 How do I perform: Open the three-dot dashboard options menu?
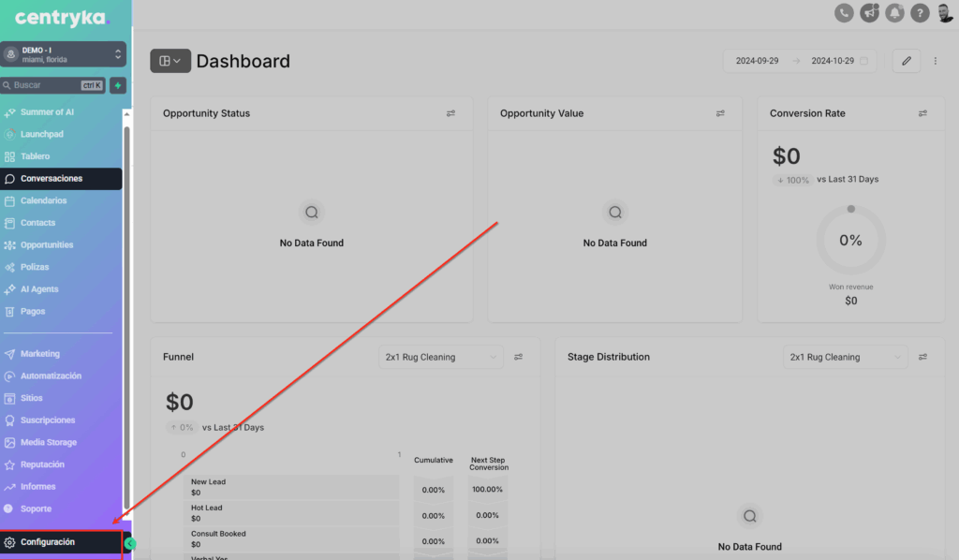935,61
